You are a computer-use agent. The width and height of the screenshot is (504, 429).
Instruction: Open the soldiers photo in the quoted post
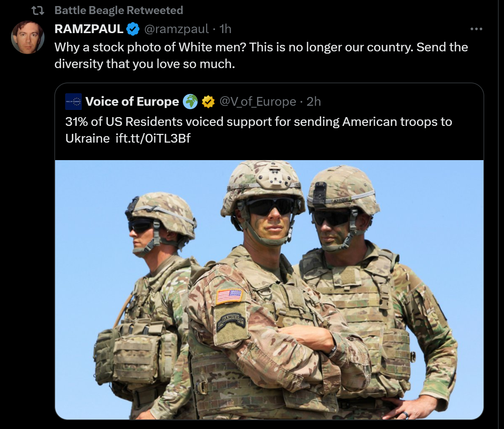[269, 289]
